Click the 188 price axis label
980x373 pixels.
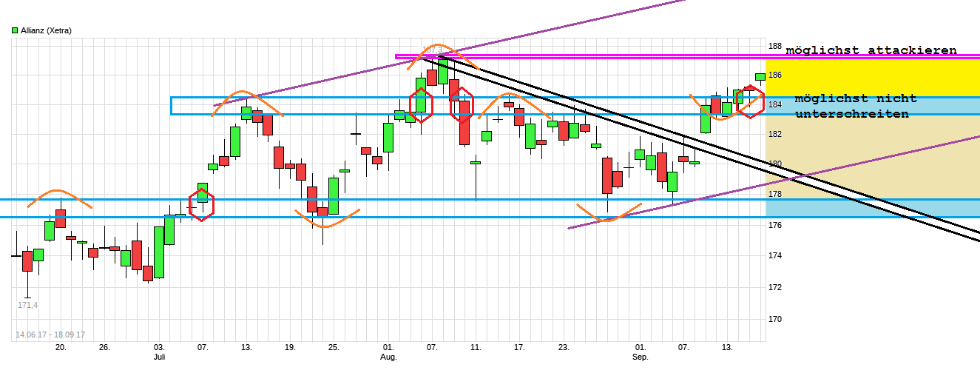(x=774, y=46)
